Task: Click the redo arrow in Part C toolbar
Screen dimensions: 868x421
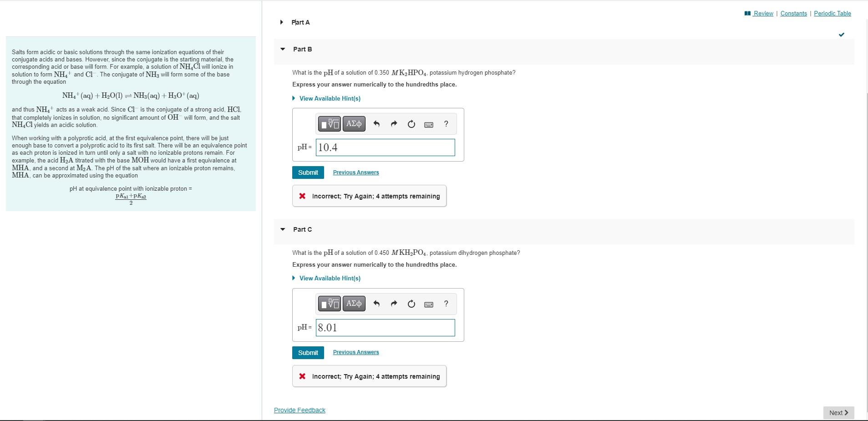Action: tap(394, 304)
